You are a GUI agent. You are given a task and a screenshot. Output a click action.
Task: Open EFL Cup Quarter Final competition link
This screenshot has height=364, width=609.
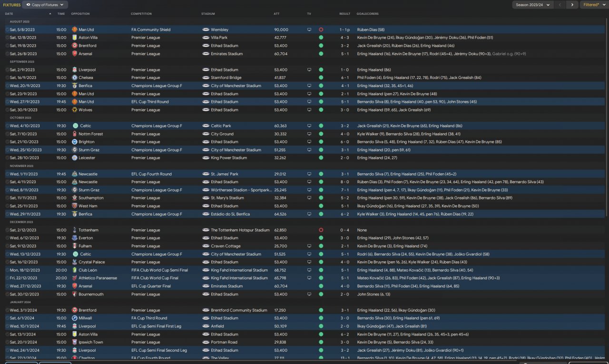[x=151, y=286]
